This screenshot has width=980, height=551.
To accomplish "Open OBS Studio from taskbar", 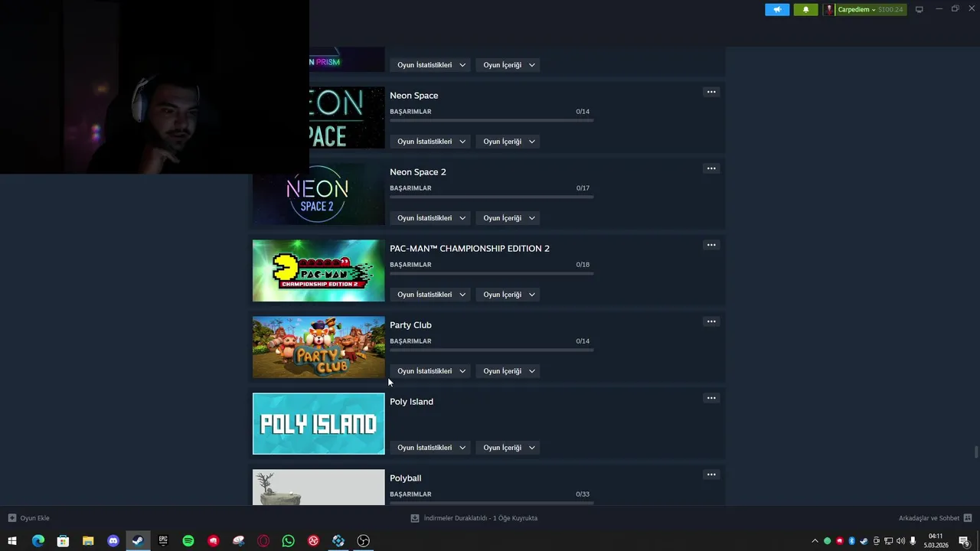I will point(364,541).
